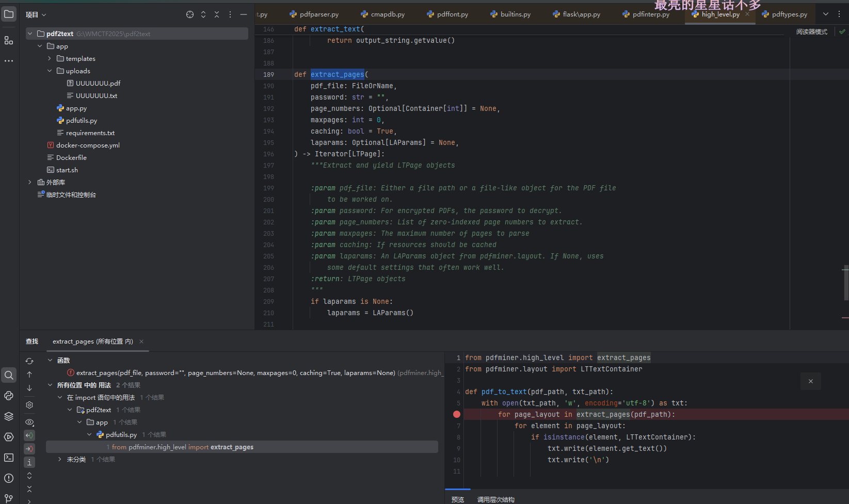Switch to builtins.py editor tab
This screenshot has height=504, width=849.
(x=510, y=14)
